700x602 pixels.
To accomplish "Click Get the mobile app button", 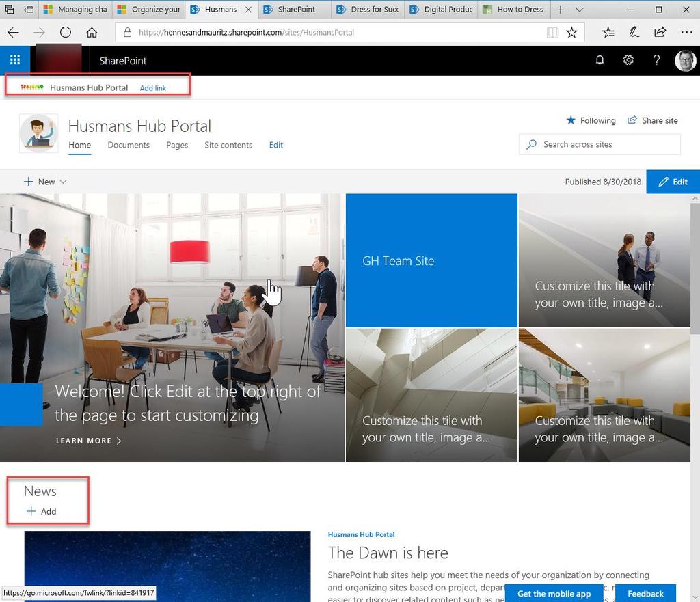I will [x=554, y=594].
